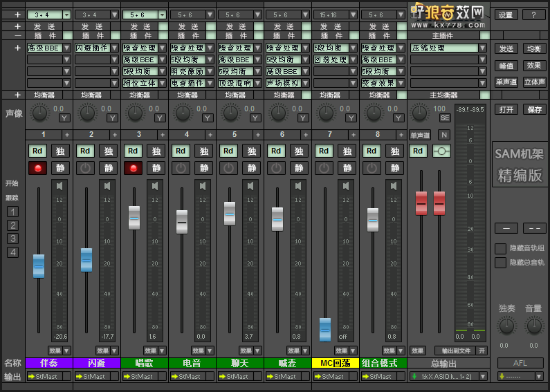Open channel 1 input 3+4 dropdown
This screenshot has width=550, height=392.
pyautogui.click(x=66, y=15)
